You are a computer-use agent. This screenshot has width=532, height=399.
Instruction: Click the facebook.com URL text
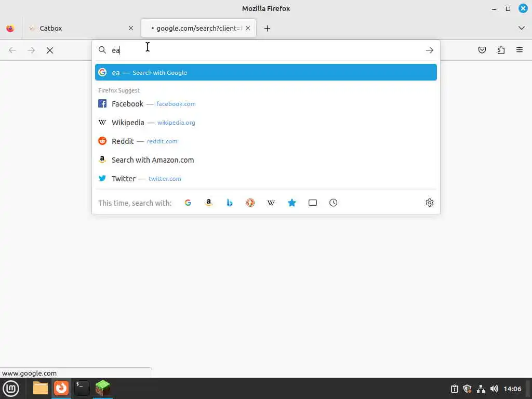click(x=176, y=104)
